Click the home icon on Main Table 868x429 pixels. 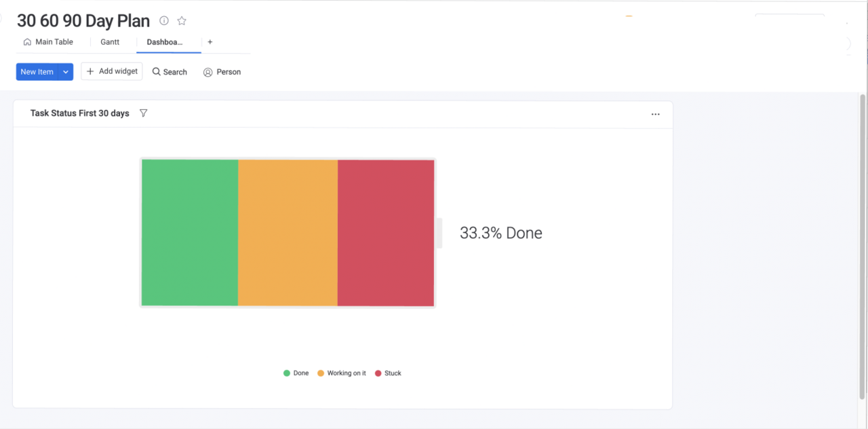pos(27,42)
